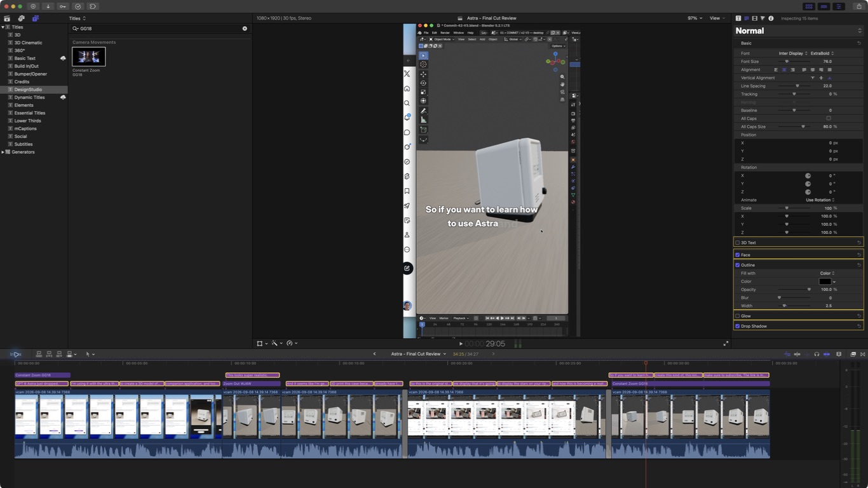Open the Outline black color swatch
868x488 pixels.
(825, 281)
